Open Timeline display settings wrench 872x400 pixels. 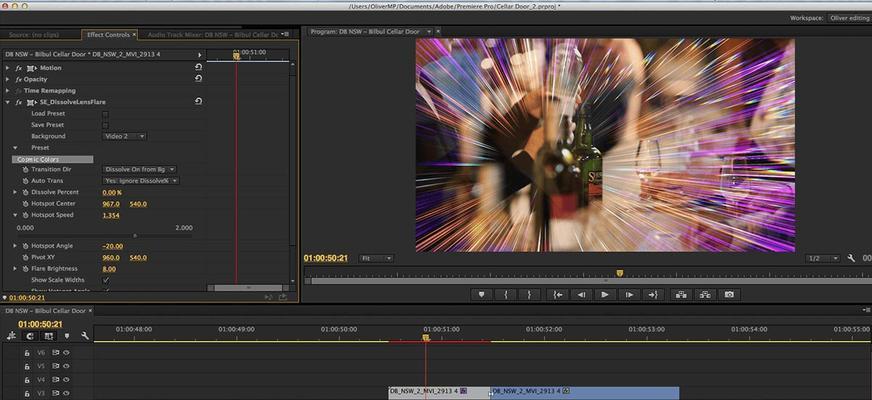coord(85,336)
